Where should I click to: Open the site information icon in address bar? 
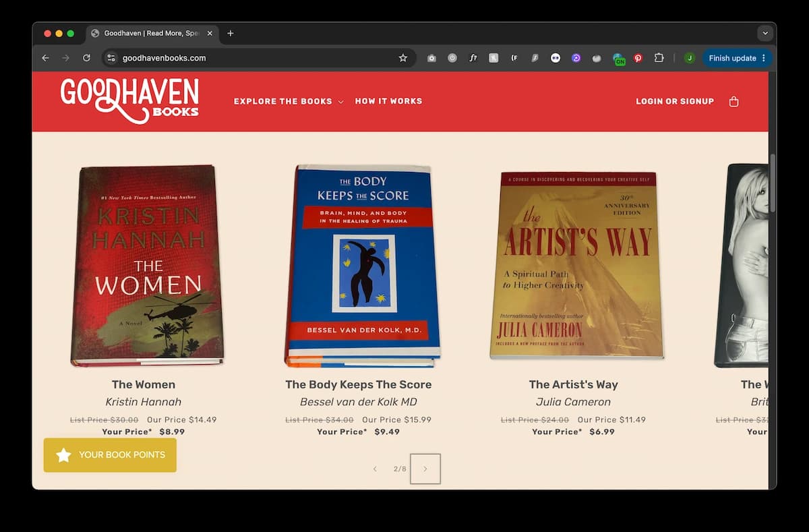[112, 58]
